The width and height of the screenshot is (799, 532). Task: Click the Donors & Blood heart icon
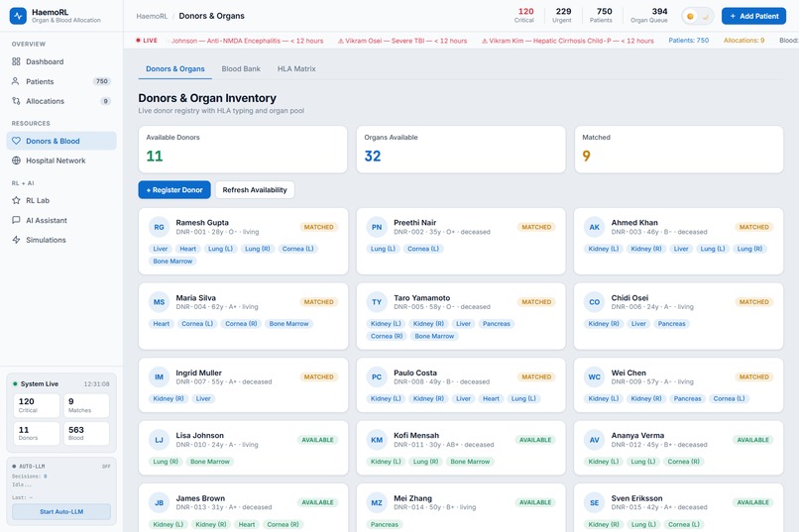(x=16, y=141)
